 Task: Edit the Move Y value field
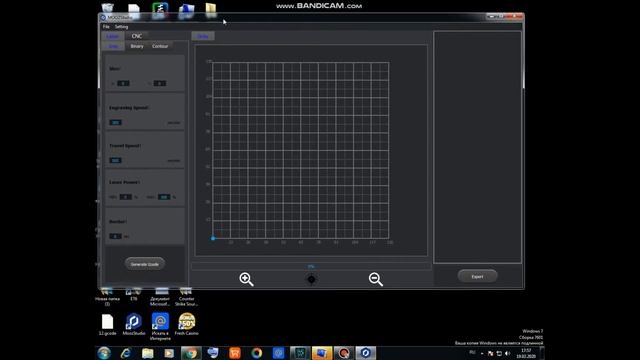(160, 83)
